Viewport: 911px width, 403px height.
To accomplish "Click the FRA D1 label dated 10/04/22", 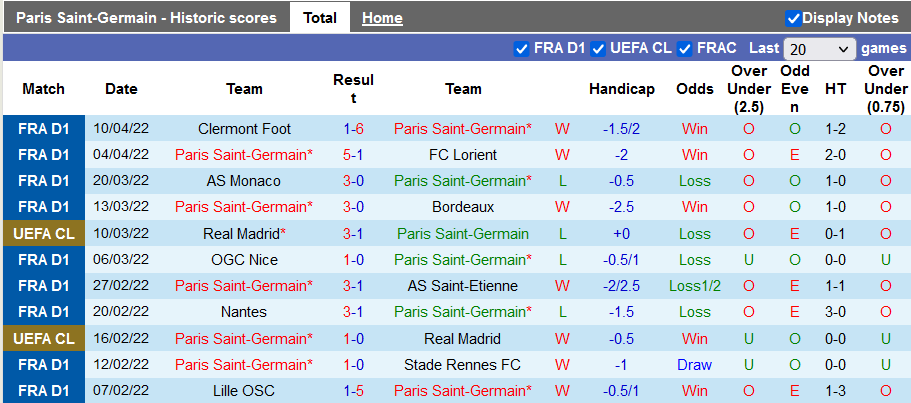I will point(44,129).
